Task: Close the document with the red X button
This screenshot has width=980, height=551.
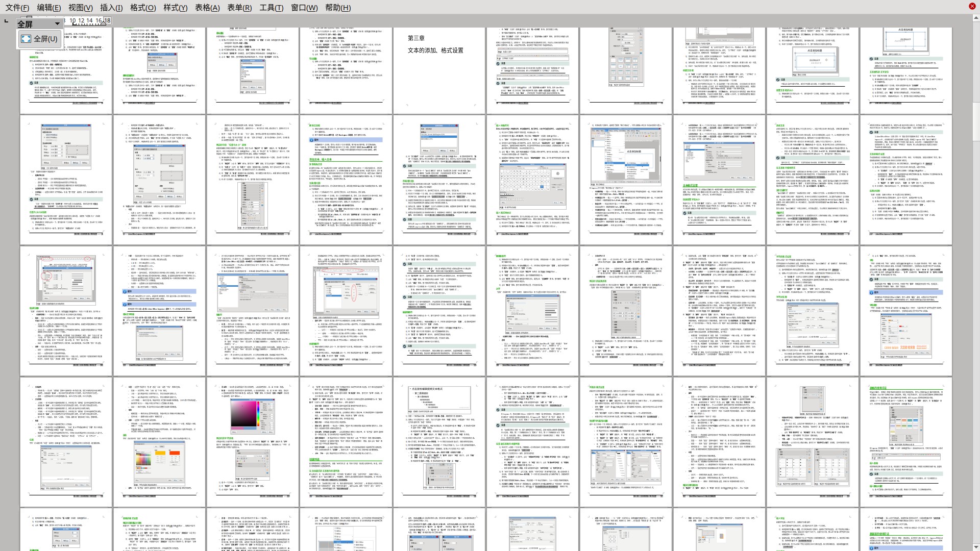Action: (x=972, y=6)
